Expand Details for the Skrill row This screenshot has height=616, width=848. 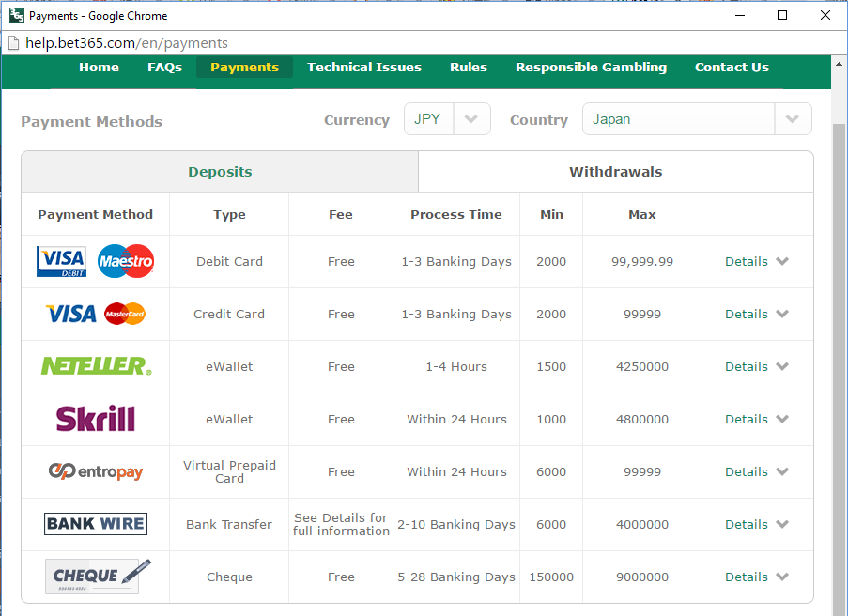click(x=756, y=420)
